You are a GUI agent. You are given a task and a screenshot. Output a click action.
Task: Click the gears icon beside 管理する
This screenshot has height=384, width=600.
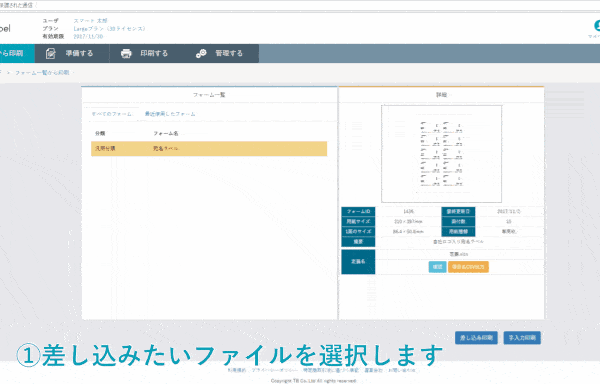[x=201, y=54]
